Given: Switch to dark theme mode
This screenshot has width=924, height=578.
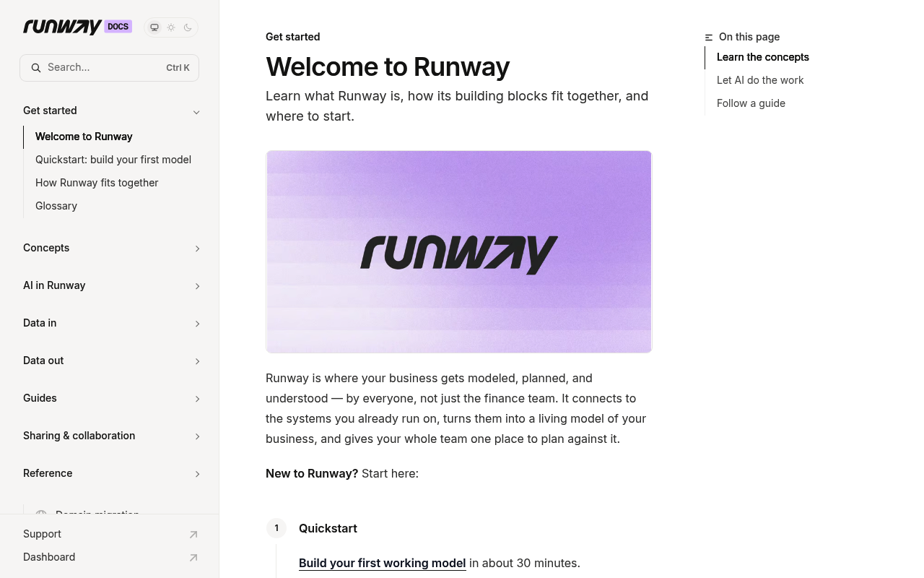Looking at the screenshot, I should [x=188, y=27].
